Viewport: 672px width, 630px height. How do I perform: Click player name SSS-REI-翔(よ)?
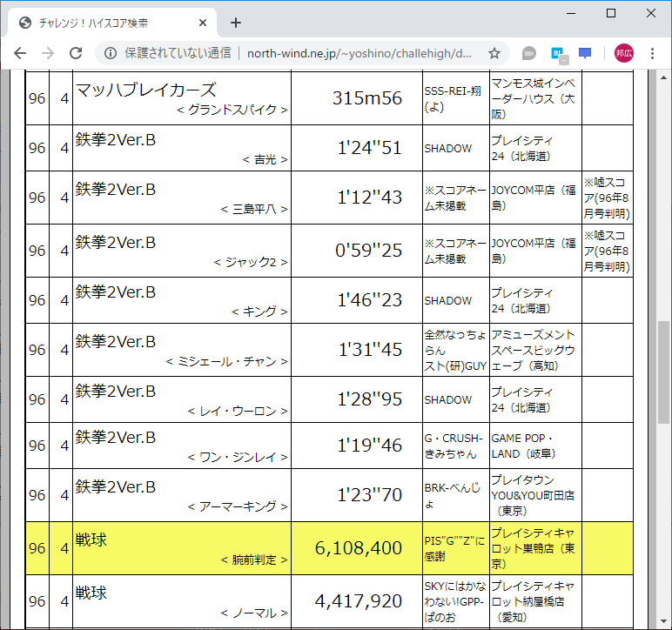453,99
